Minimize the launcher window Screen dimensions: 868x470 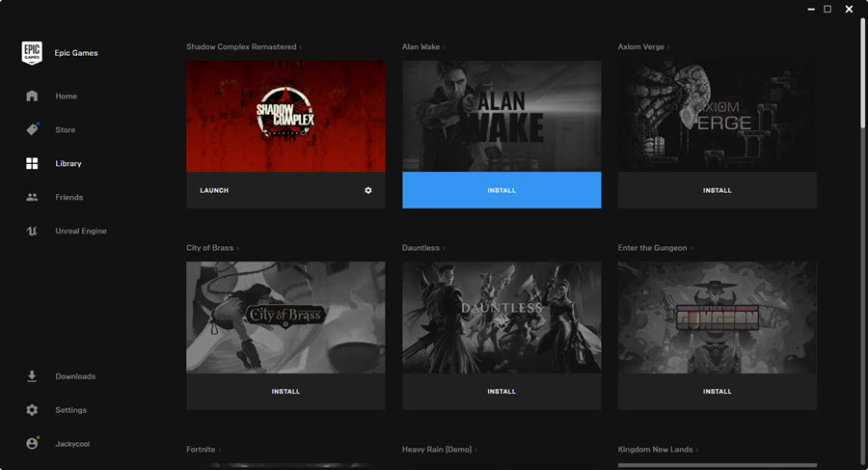(x=811, y=10)
